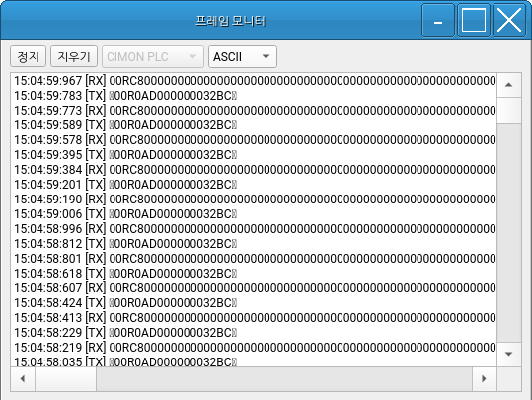Click the 지우기 (clear) button
532x400 pixels.
pos(74,56)
